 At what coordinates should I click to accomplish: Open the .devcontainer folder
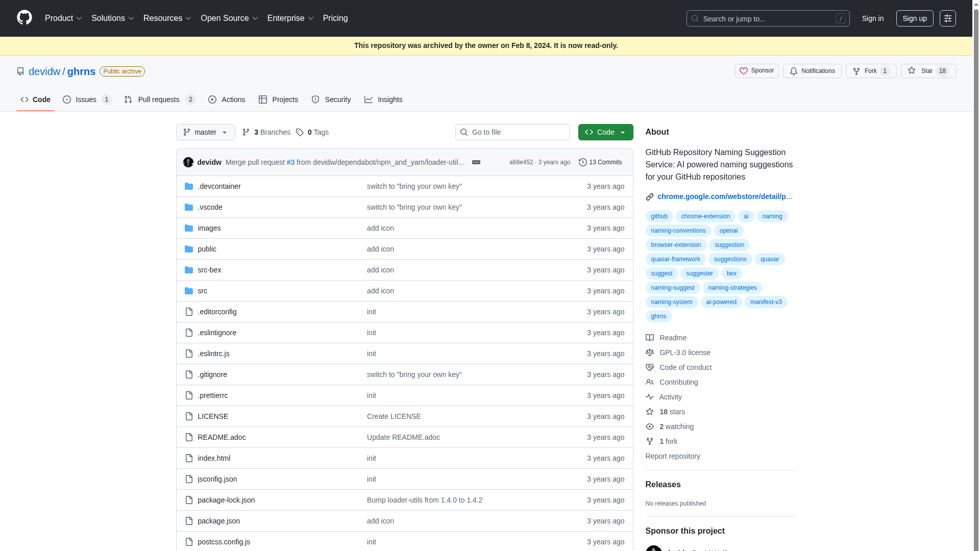219,186
